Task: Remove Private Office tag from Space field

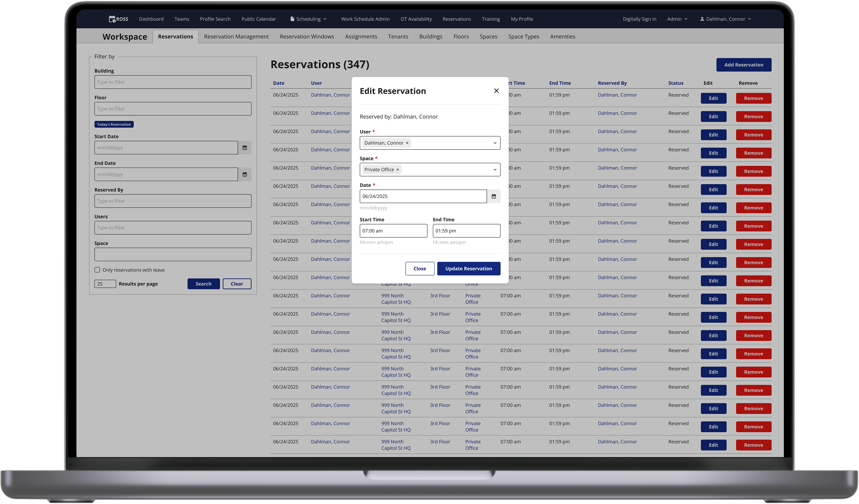Action: [x=398, y=170]
